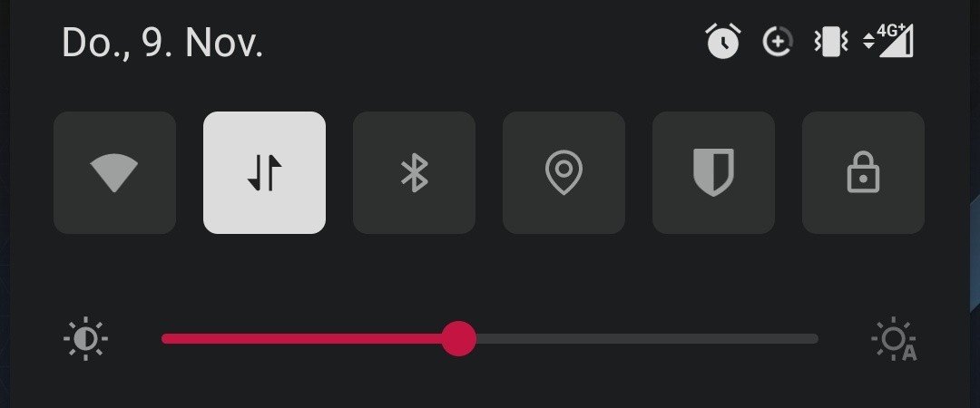Image resolution: width=980 pixels, height=408 pixels.
Task: Tap the padlock tile
Action: (863, 172)
